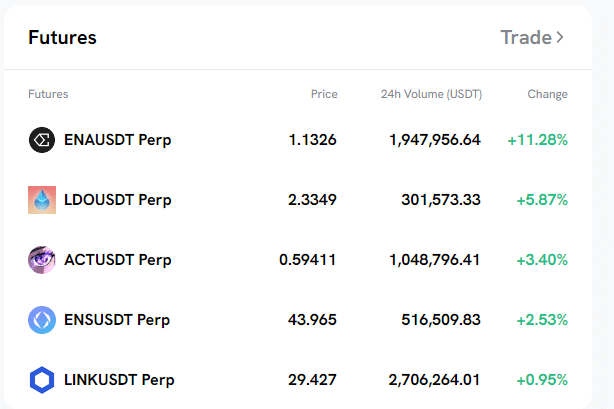
Task: Select the LDOUSDT price 2.3349
Action: [312, 200]
